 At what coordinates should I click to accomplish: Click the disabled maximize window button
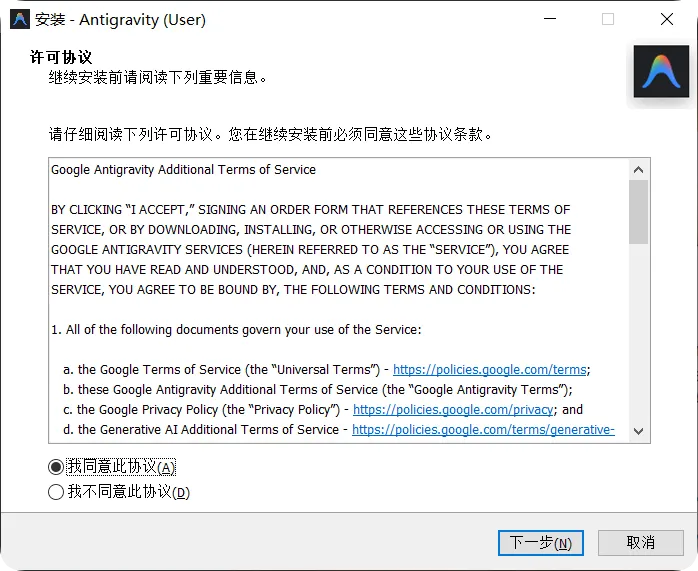[608, 19]
